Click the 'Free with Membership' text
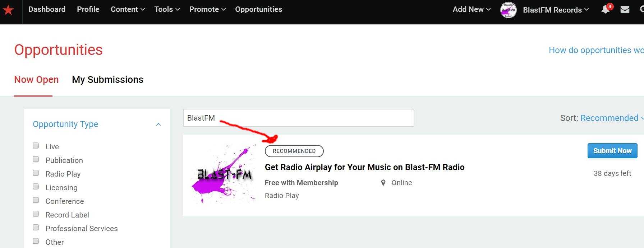Screen dimensions: 644x248 (x=301, y=183)
